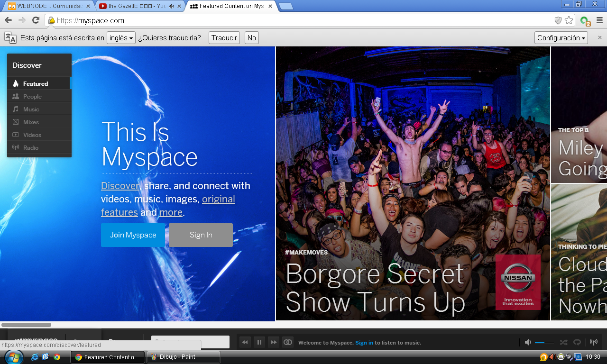The image size is (607, 364).
Task: Click the Mixes square icon
Action: [16, 122]
